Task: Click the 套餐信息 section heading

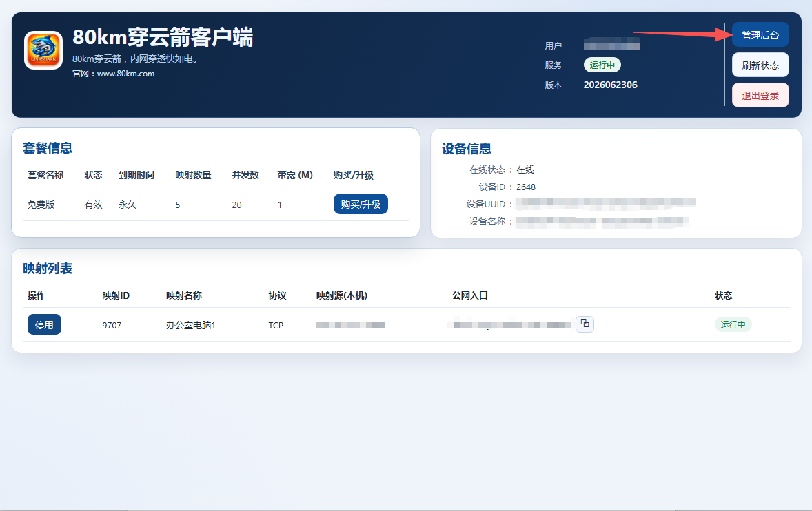Action: [x=48, y=148]
